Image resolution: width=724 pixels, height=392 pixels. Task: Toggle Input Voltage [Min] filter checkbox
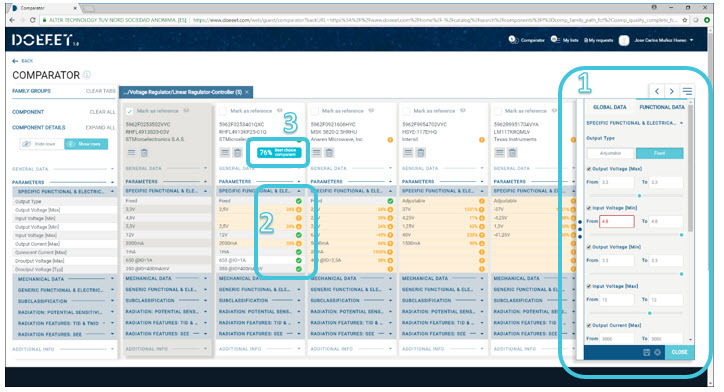coord(589,208)
